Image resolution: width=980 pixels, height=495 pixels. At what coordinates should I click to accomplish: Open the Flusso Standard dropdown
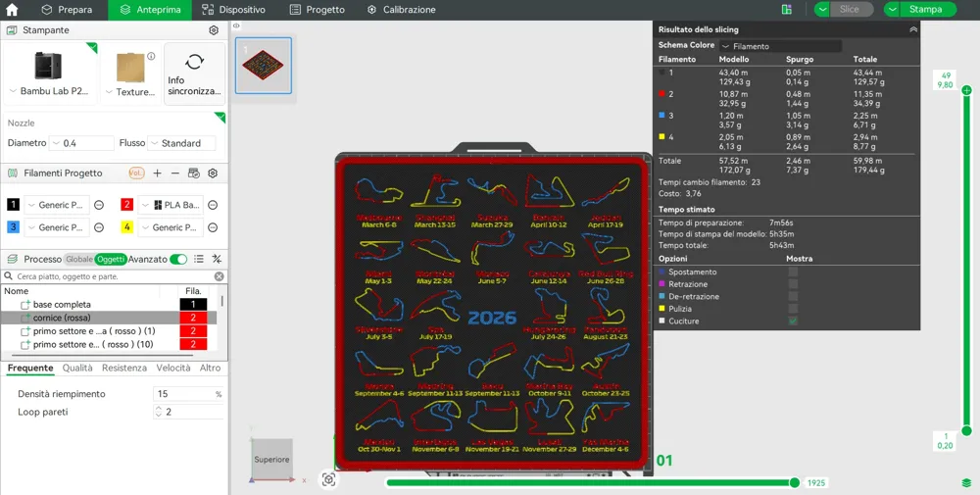(182, 143)
